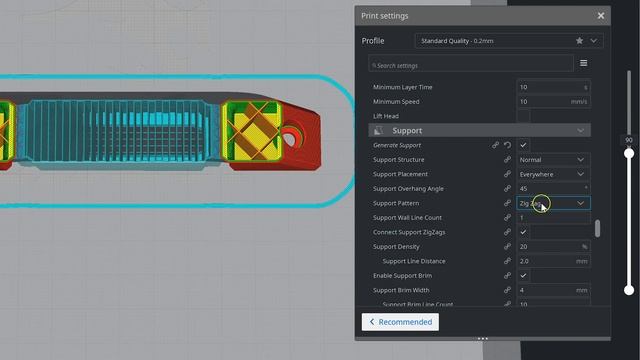
Task: Collapse the Support section header
Action: point(480,131)
